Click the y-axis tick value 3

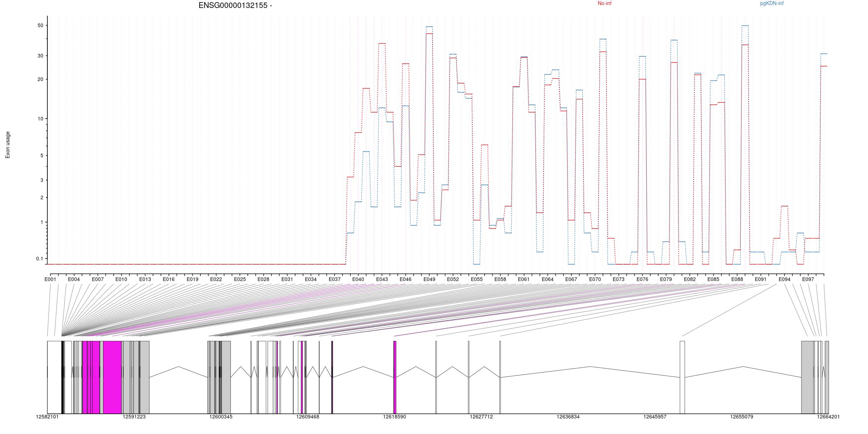tap(42, 180)
